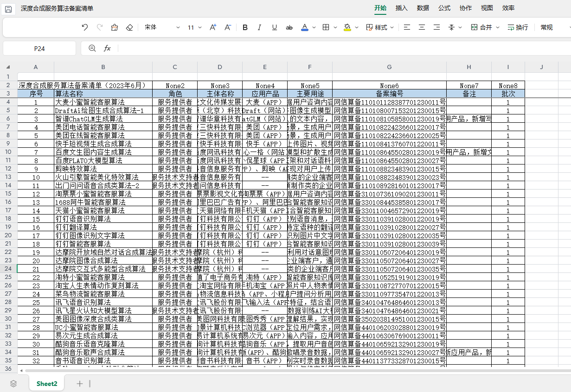Open the 样式 styles dropdown
Screen dimensions: 571x392
[x=380, y=27]
